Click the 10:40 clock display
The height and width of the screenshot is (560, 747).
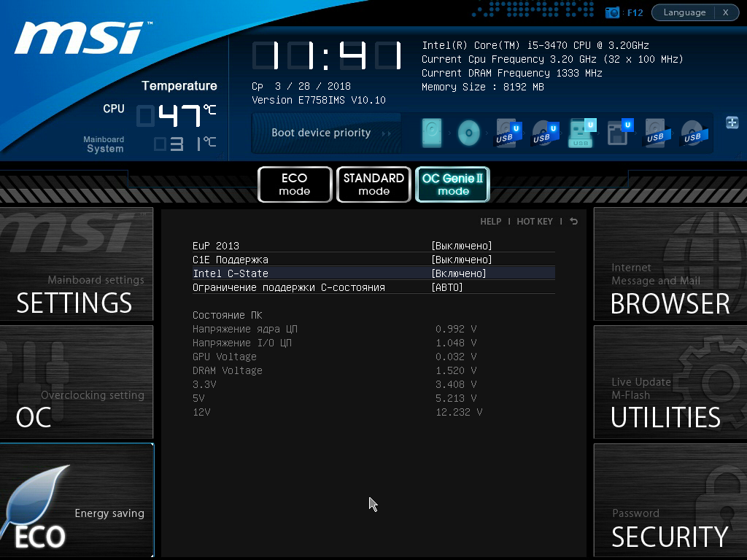pos(327,55)
